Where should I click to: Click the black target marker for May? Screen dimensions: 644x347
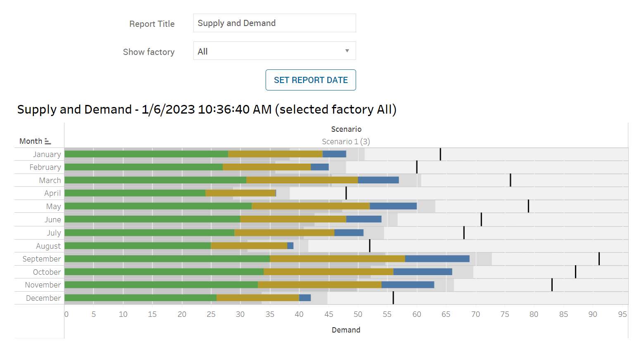point(528,206)
